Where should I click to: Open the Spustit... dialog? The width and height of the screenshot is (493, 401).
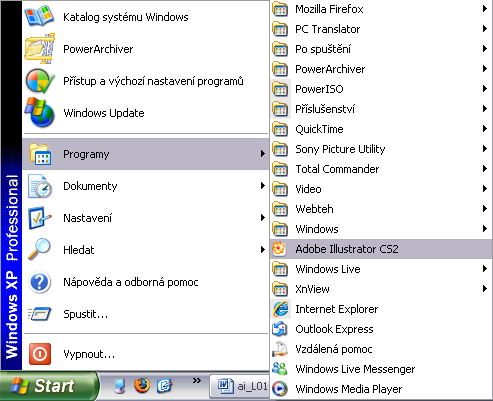(x=145, y=314)
